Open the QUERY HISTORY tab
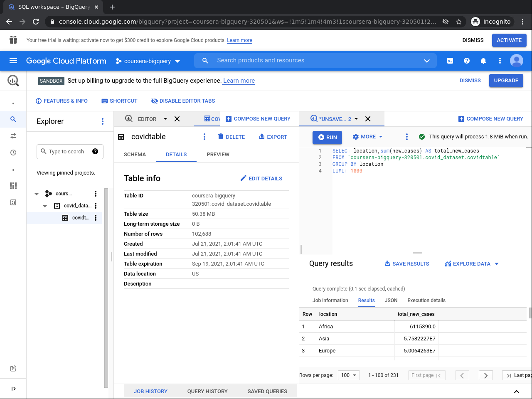 point(207,392)
